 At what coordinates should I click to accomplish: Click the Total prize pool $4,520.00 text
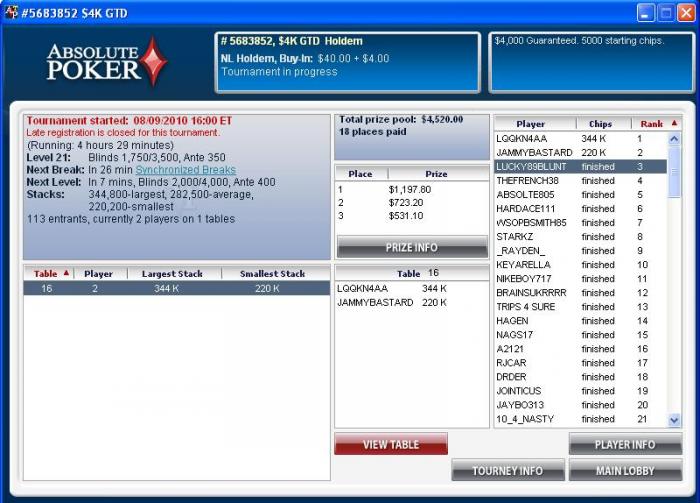pyautogui.click(x=401, y=119)
